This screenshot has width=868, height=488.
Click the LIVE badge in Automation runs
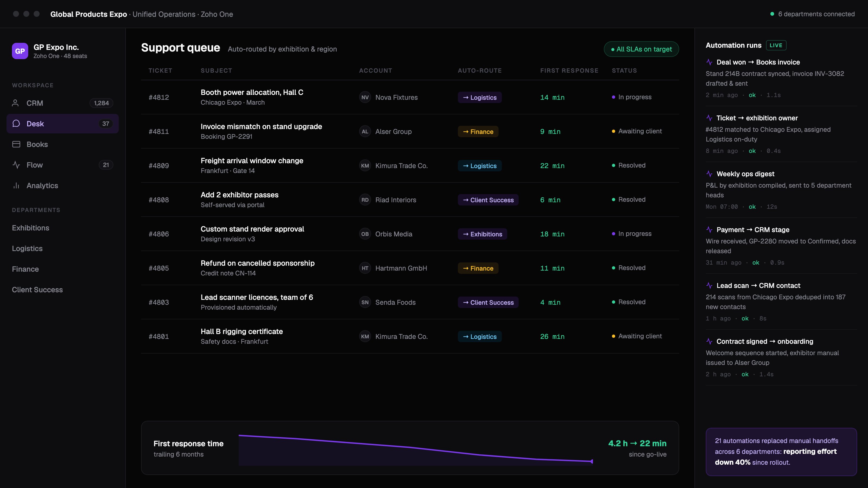[776, 45]
